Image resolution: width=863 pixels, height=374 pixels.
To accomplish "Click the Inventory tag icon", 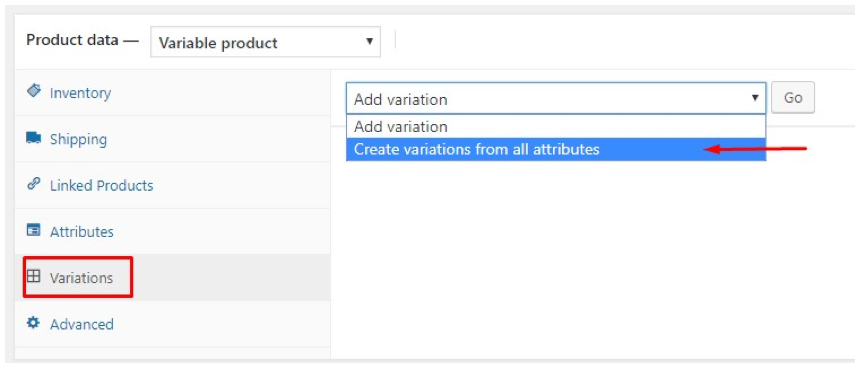I will pyautogui.click(x=34, y=91).
